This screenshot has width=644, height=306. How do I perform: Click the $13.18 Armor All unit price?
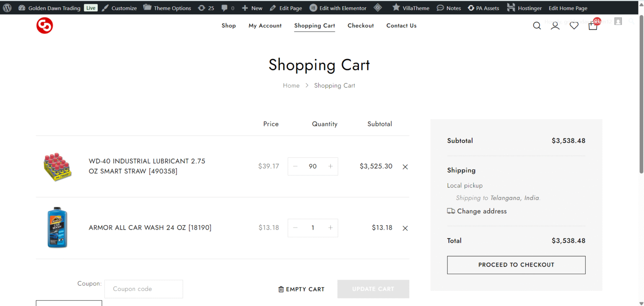click(269, 228)
